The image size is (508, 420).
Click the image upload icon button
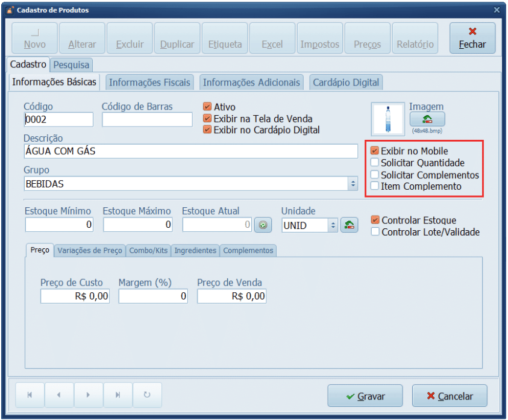tap(427, 119)
